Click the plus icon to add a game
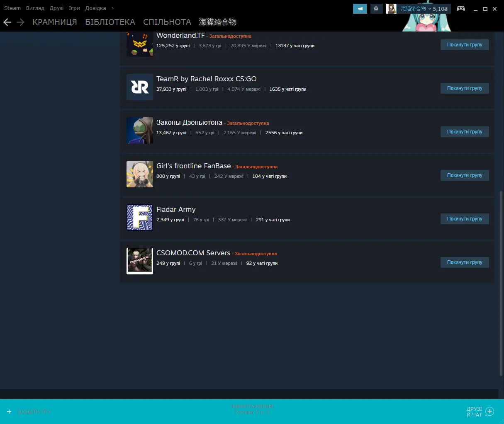Screen dimensions: 504x424 [x=9, y=412]
